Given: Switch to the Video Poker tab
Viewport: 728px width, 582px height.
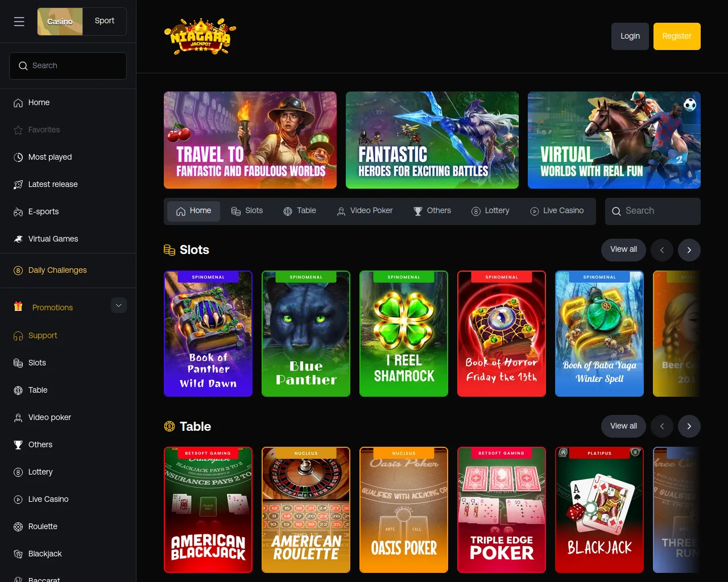Looking at the screenshot, I should tap(365, 211).
